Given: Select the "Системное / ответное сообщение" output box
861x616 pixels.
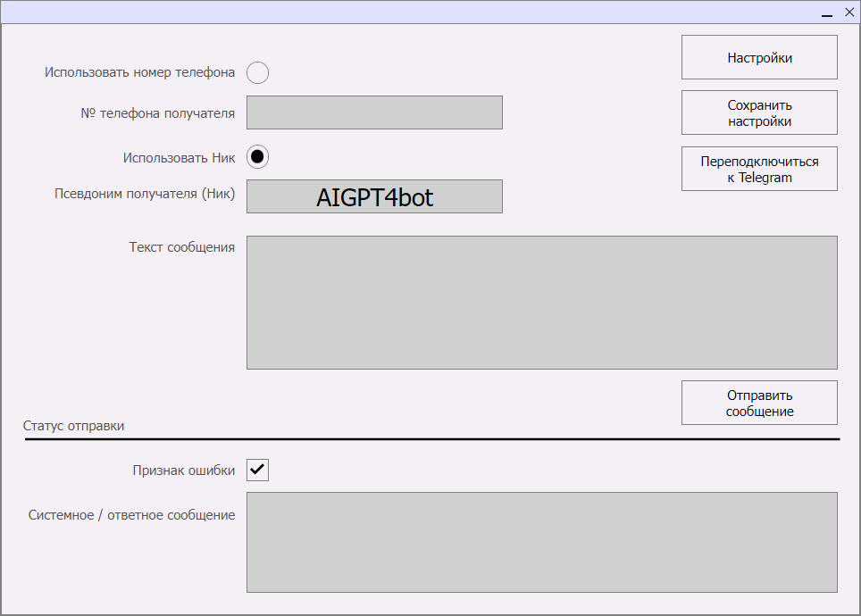Looking at the screenshot, I should pos(541,542).
